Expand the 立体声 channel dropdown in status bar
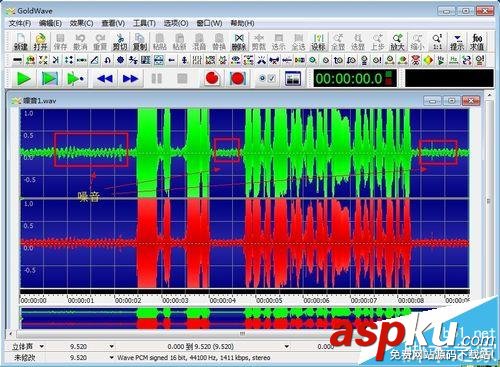The width and height of the screenshot is (500, 367). click(x=42, y=347)
